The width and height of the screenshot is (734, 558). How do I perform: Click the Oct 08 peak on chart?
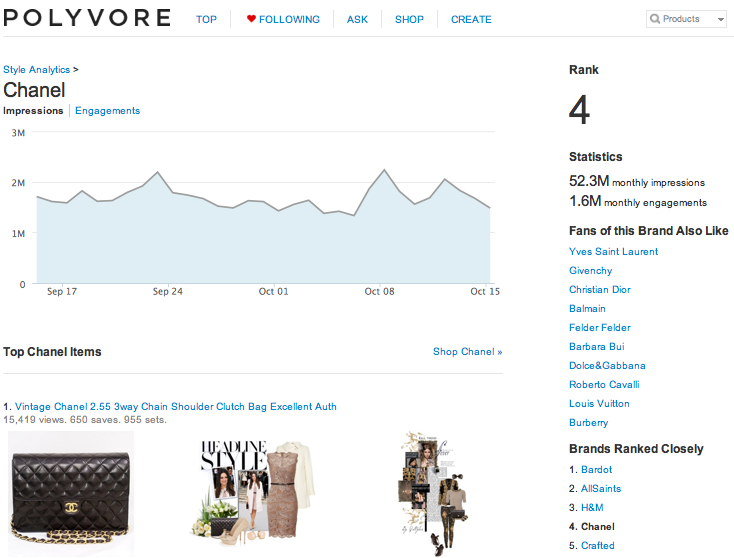point(385,170)
